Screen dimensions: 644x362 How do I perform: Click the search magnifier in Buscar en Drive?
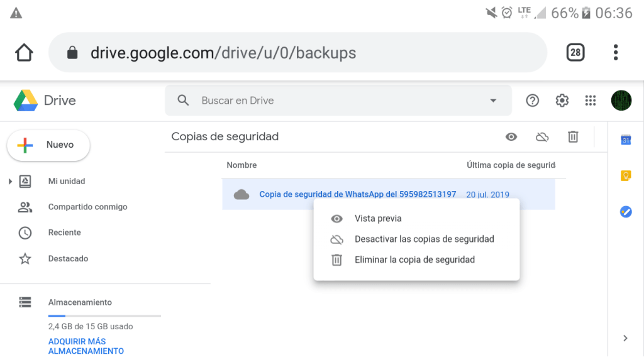[183, 100]
